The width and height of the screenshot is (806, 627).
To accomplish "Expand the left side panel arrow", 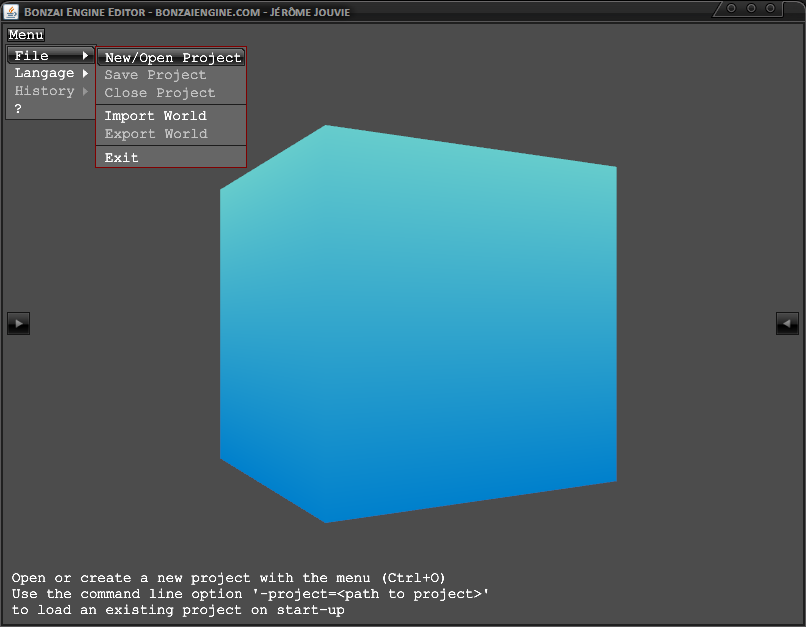I will click(18, 323).
